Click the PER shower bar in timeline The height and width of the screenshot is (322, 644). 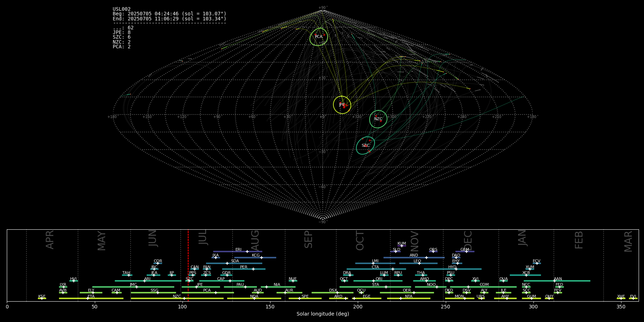tap(244, 269)
